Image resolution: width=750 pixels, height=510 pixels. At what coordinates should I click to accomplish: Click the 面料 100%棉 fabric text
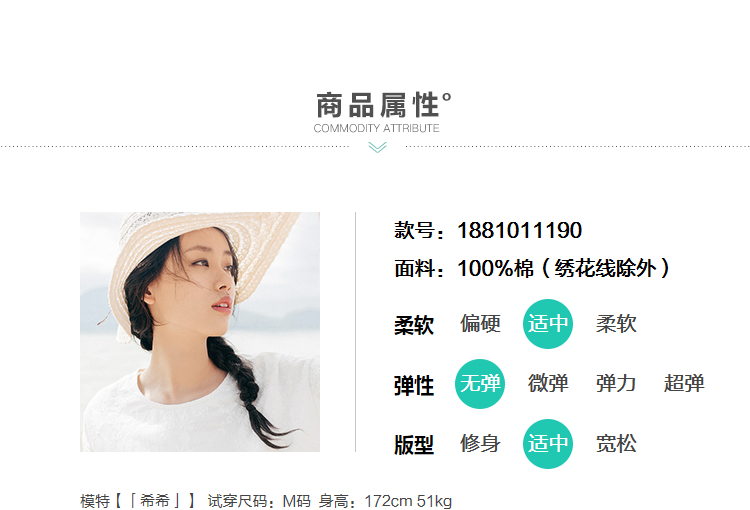(532, 268)
